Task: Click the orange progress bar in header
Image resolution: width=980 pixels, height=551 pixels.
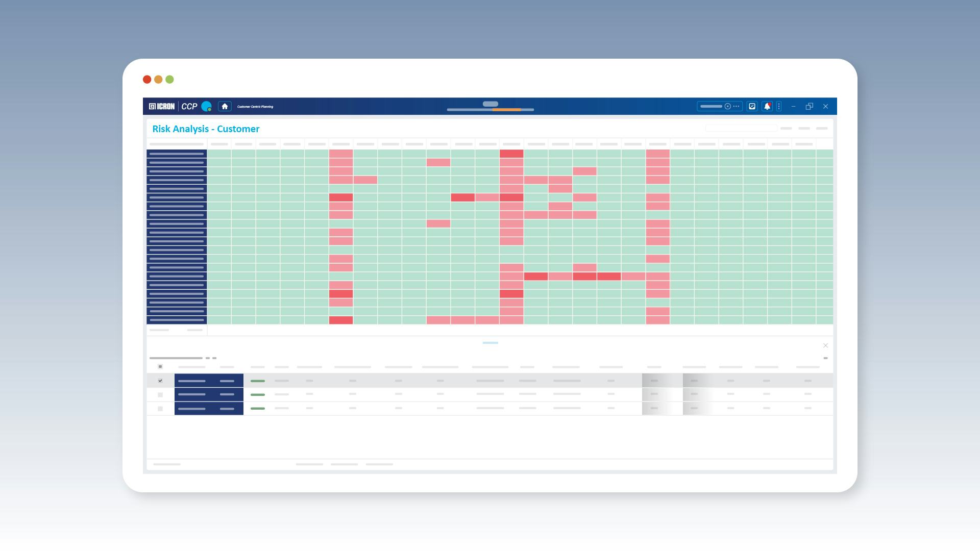Action: tap(506, 110)
